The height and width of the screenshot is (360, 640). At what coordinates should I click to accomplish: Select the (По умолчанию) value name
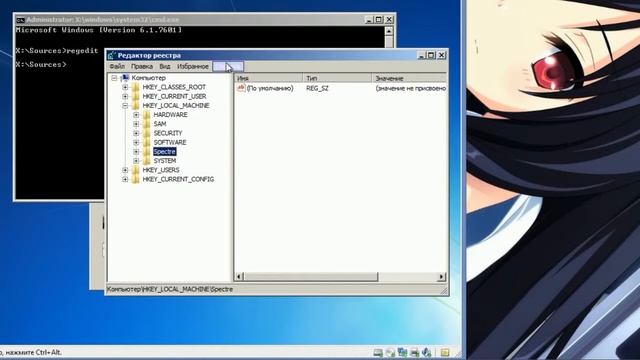click(x=270, y=88)
